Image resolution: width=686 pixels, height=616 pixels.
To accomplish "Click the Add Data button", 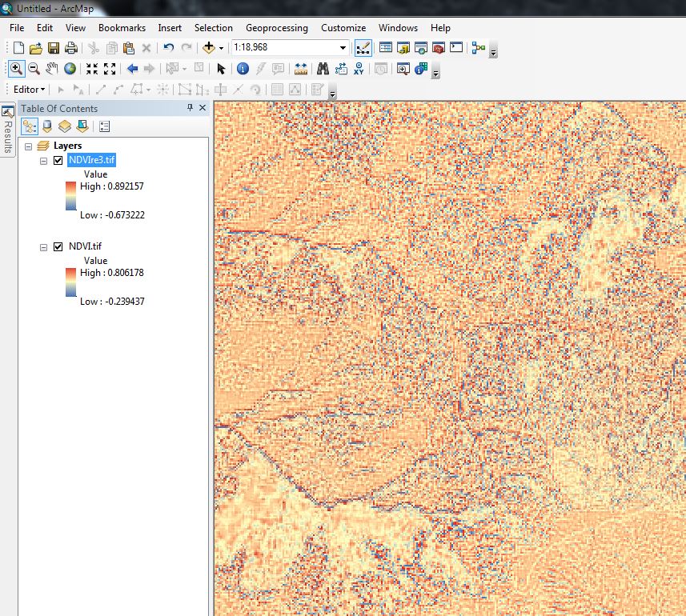I will (209, 48).
